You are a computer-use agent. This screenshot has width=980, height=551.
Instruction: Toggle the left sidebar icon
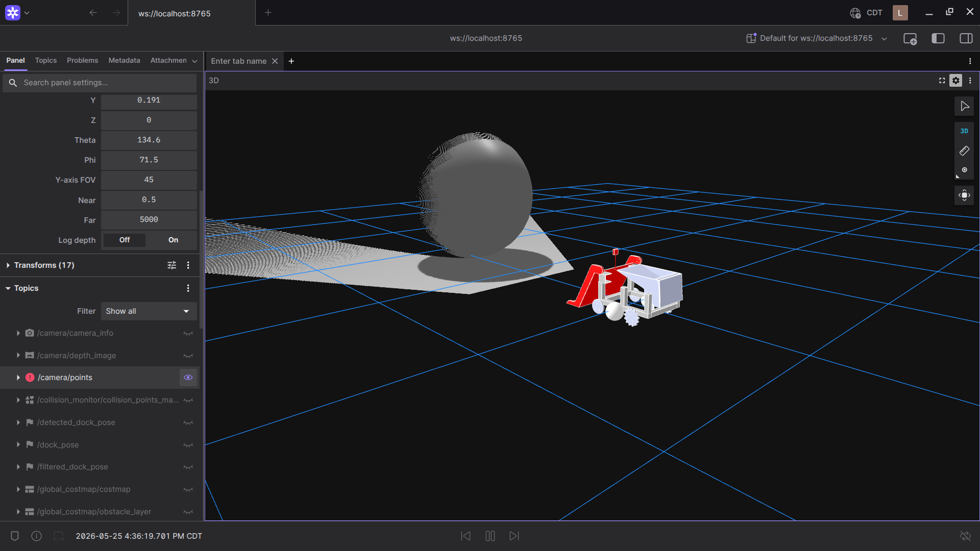938,38
